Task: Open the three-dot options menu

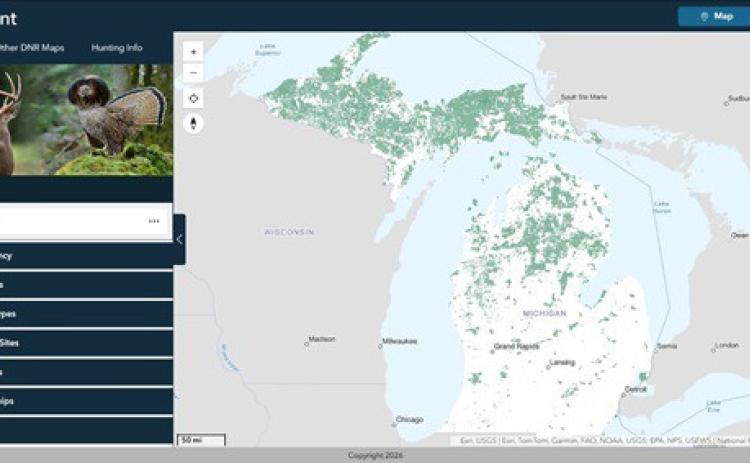Action: (x=154, y=221)
